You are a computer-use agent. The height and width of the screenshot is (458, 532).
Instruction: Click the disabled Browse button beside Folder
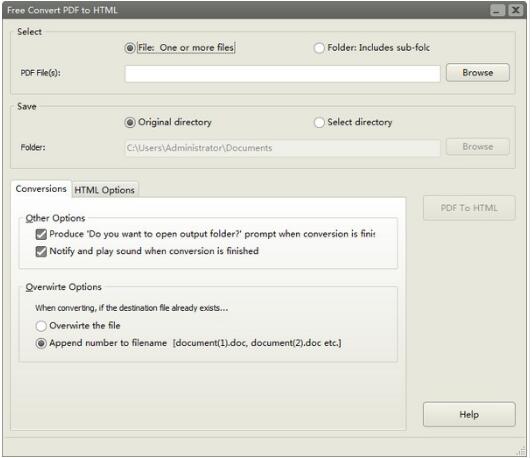[x=477, y=147]
